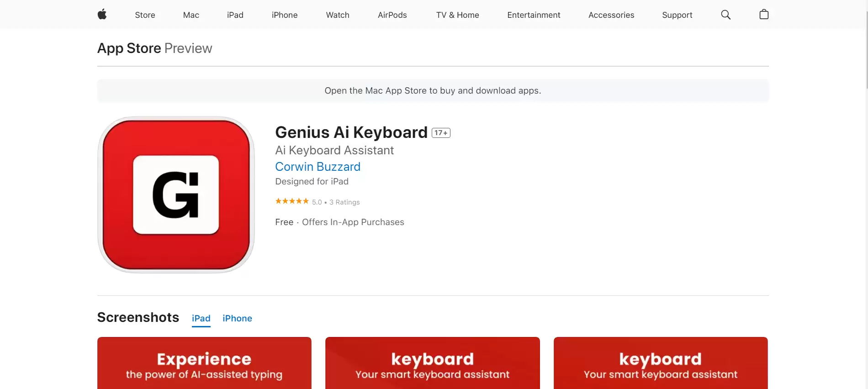This screenshot has width=868, height=389.
Task: Click the 3 Ratings text
Action: point(344,202)
